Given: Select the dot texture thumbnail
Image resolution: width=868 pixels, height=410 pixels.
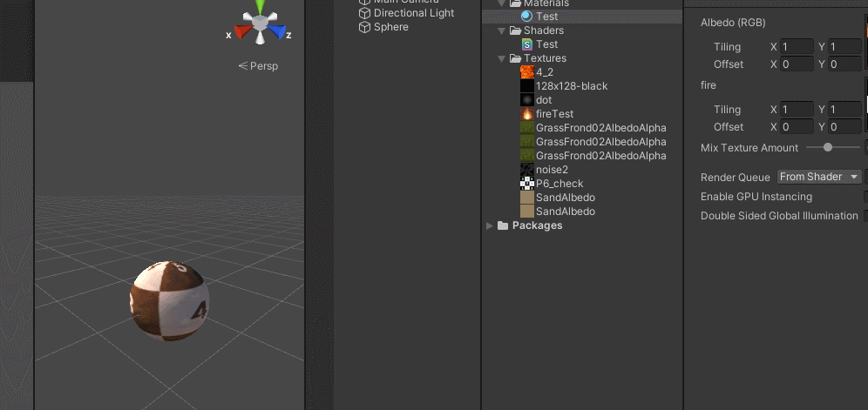Looking at the screenshot, I should (x=527, y=99).
